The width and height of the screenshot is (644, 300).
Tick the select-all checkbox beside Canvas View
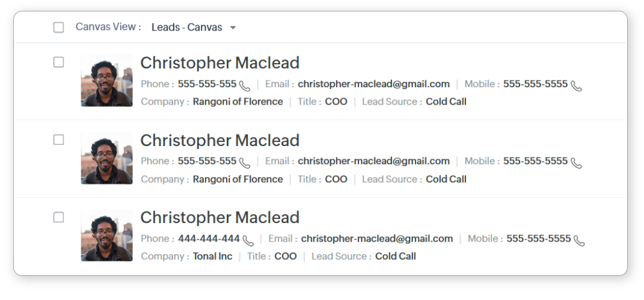(x=58, y=27)
